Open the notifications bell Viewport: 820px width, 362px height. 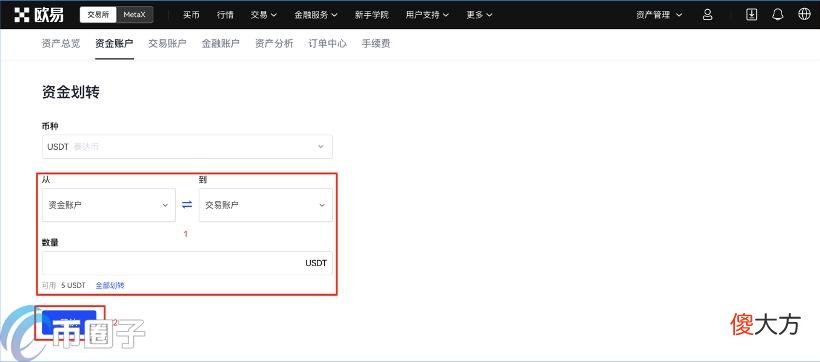778,15
